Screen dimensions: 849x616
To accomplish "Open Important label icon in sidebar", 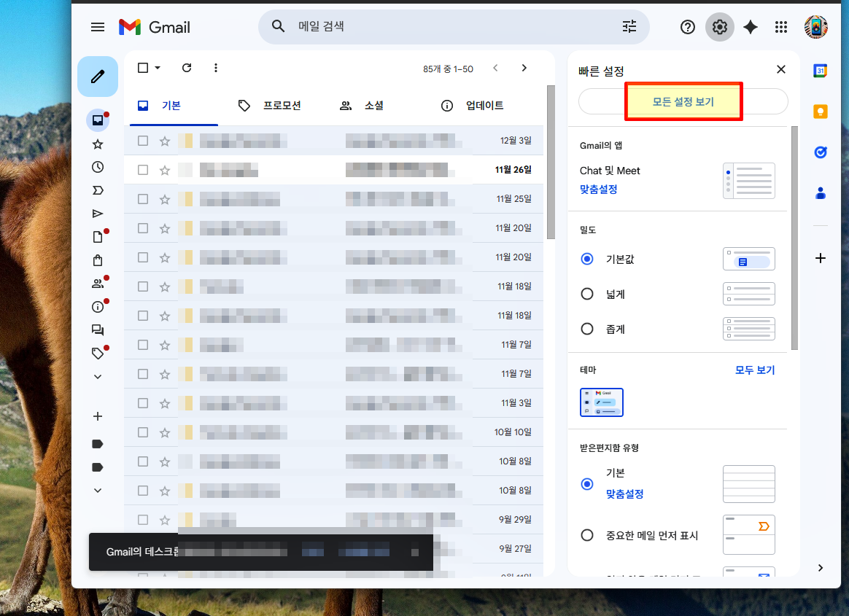I will [x=98, y=190].
